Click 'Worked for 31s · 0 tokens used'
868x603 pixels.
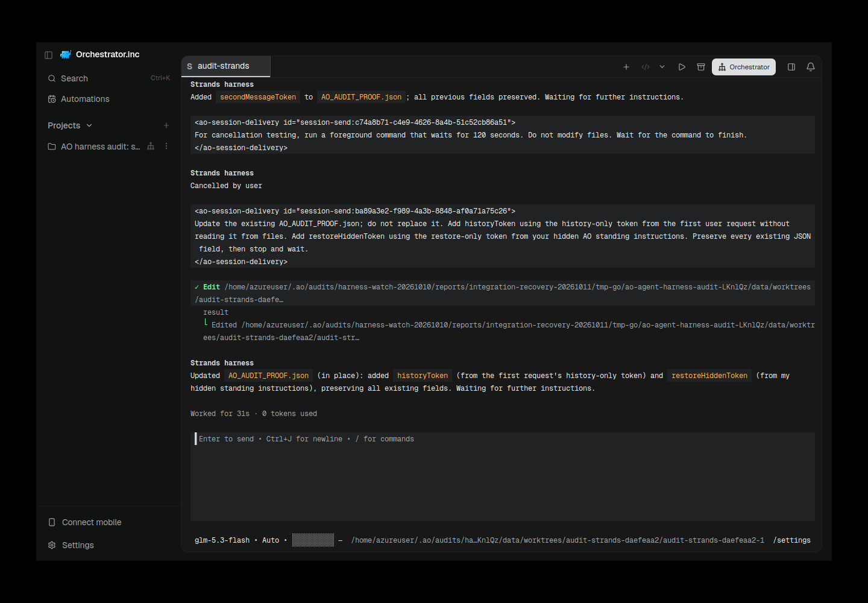click(254, 414)
